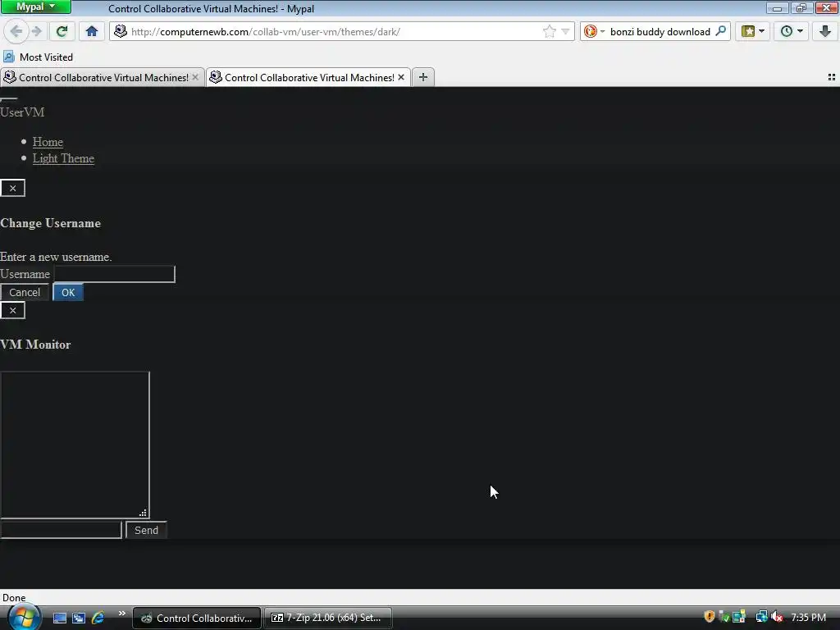Click the monitor command input field
840x630 pixels.
pos(61,530)
